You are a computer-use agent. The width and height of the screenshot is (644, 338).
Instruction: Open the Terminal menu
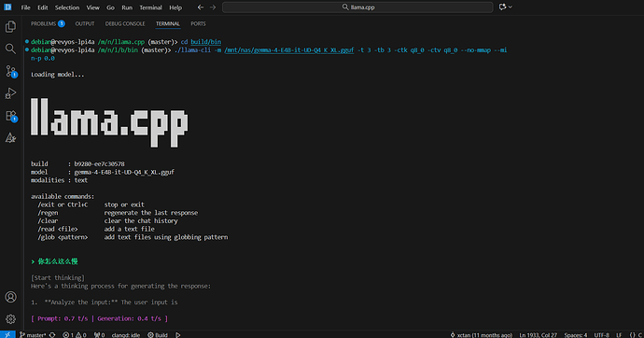[x=150, y=7]
